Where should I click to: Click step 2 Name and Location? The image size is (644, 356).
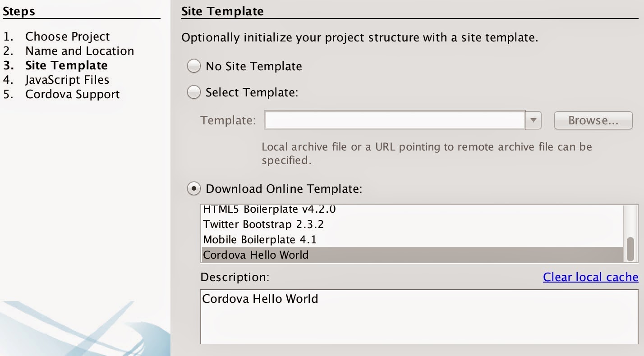pyautogui.click(x=79, y=51)
